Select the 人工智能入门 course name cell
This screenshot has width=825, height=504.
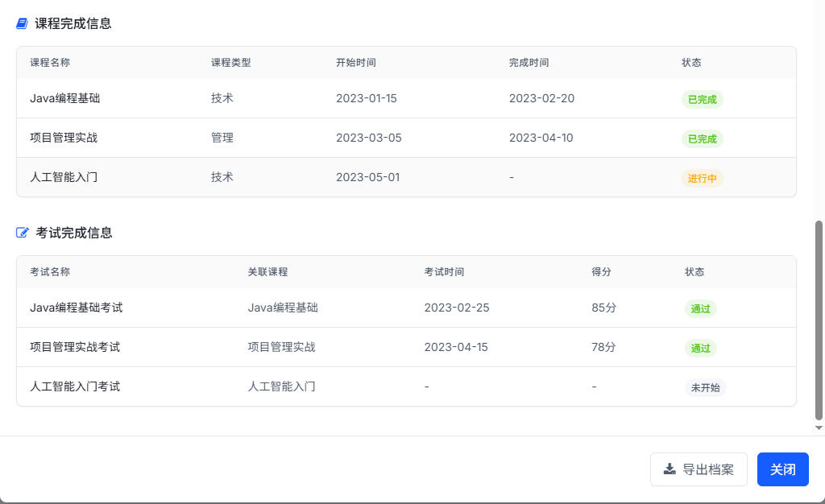point(64,177)
